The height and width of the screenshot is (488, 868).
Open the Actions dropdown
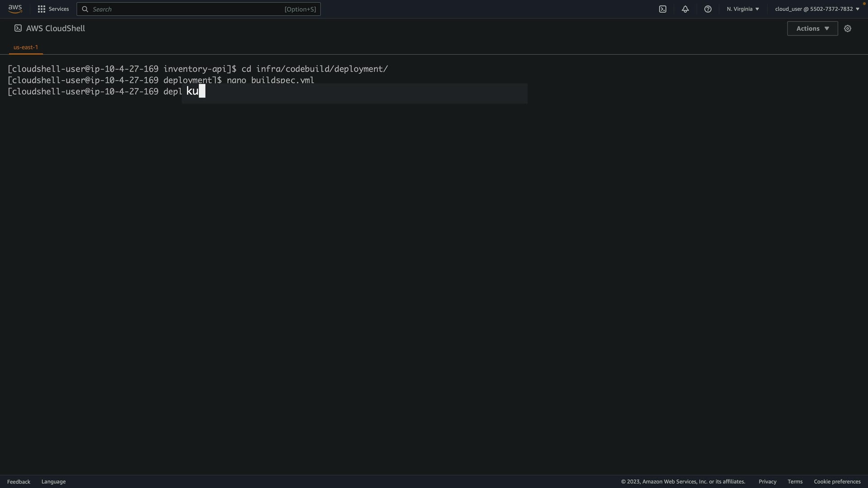[x=812, y=28]
